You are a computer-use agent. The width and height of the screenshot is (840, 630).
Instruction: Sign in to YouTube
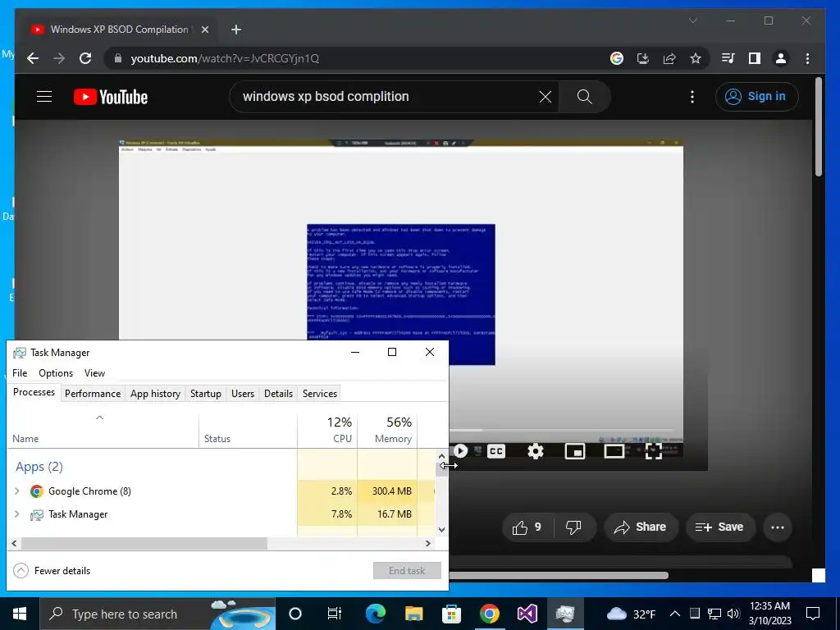[756, 97]
